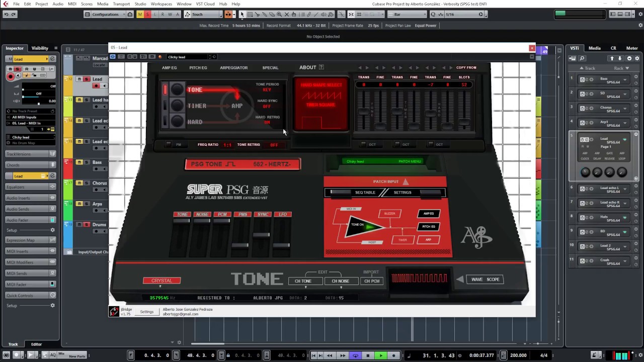Screen dimensions: 644x362
Task: Select the Mute (X) tool
Action: (287, 14)
